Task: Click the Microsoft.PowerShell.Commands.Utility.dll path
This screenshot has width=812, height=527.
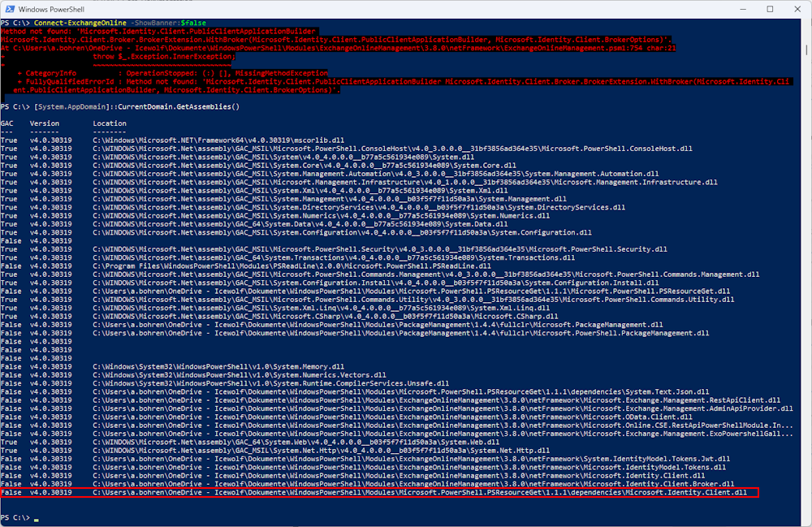Action: click(x=414, y=300)
